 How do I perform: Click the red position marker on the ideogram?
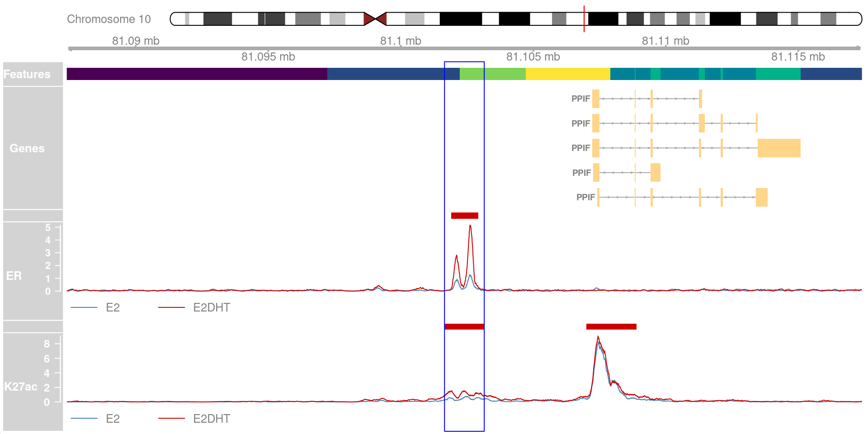[x=584, y=19]
